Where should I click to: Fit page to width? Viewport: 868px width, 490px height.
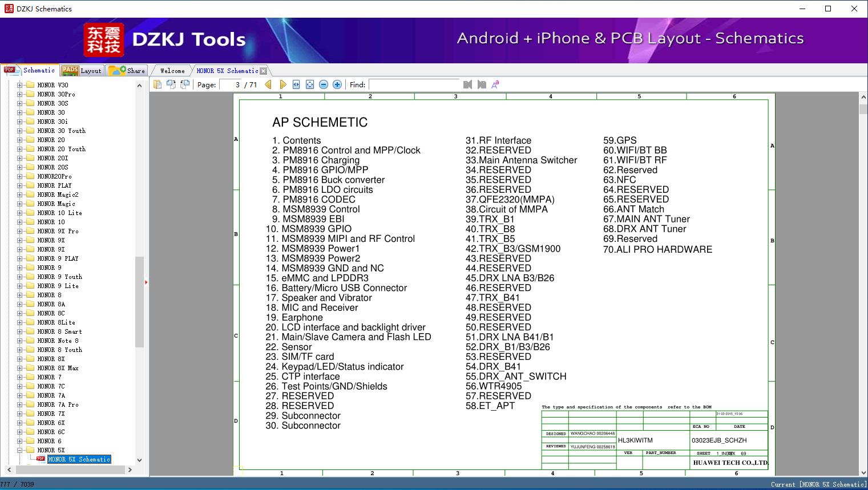(x=296, y=84)
